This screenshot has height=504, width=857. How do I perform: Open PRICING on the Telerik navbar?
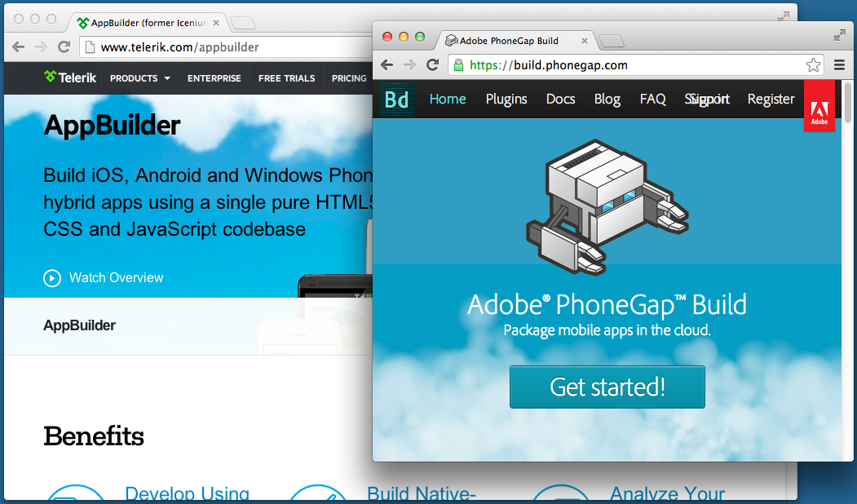coord(349,78)
